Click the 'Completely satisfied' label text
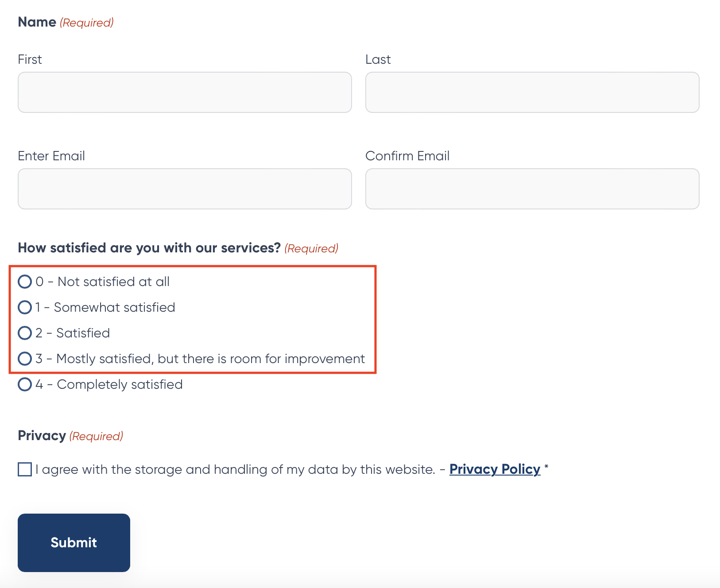 click(120, 384)
